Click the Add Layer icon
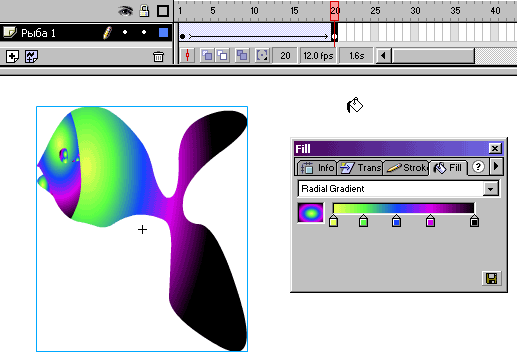This screenshot has width=517, height=362. tap(12, 56)
